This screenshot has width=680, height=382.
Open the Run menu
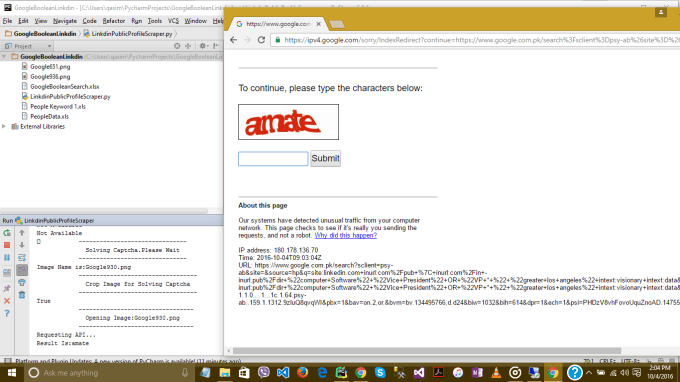[x=137, y=21]
